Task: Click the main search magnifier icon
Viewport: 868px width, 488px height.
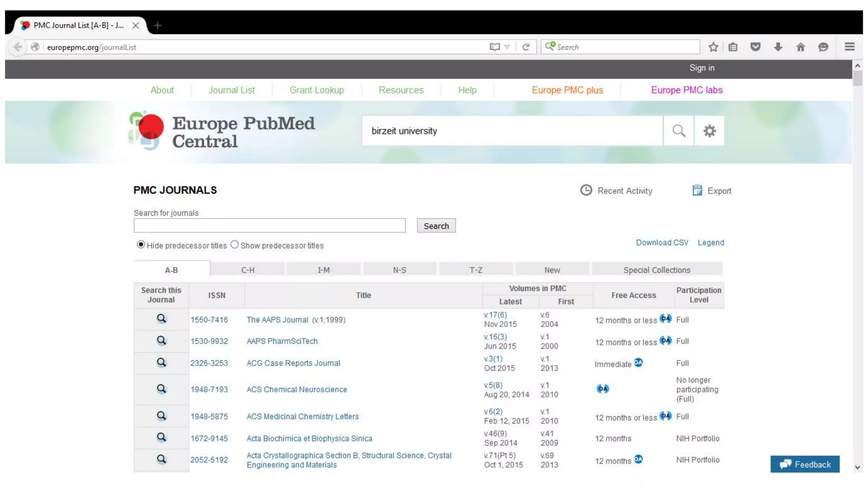Action: pos(679,131)
